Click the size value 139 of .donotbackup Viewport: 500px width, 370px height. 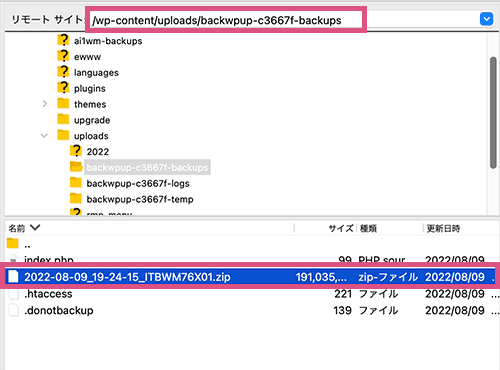click(x=343, y=310)
